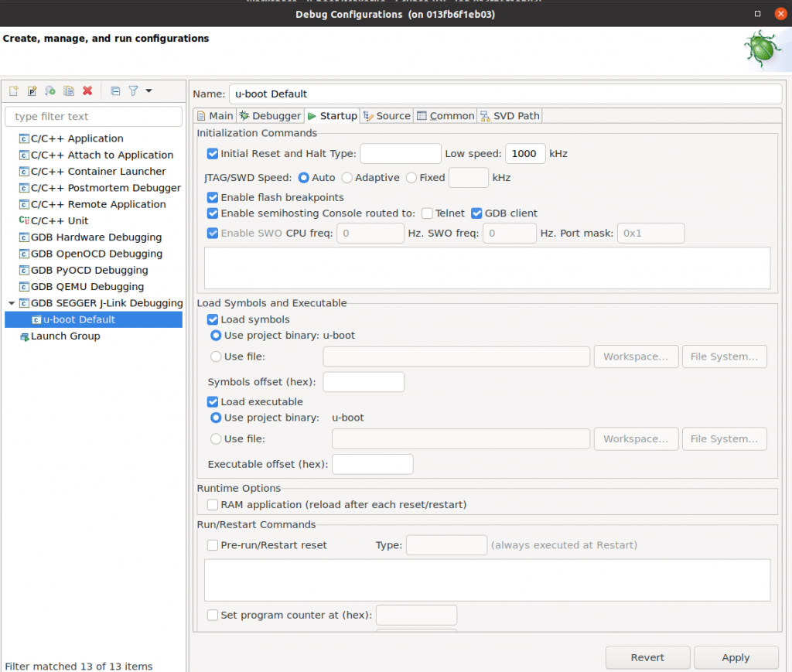Click the Revert button
This screenshot has width=792, height=672.
[647, 657]
